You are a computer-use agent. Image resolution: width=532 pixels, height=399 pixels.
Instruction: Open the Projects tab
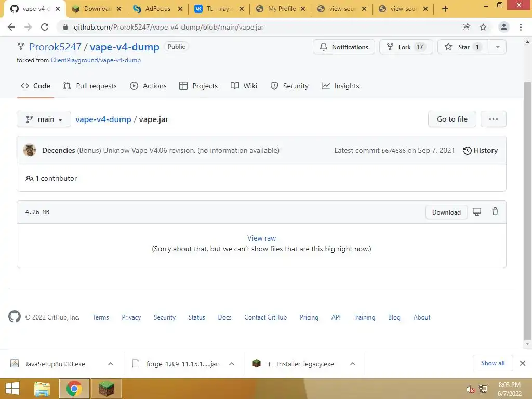[198, 86]
